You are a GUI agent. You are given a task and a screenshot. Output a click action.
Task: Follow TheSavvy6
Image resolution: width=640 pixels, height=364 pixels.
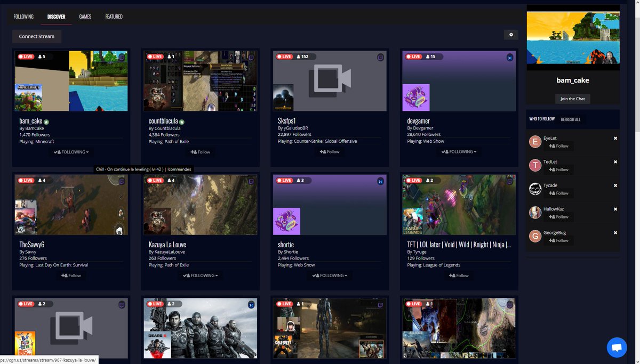[71, 276]
